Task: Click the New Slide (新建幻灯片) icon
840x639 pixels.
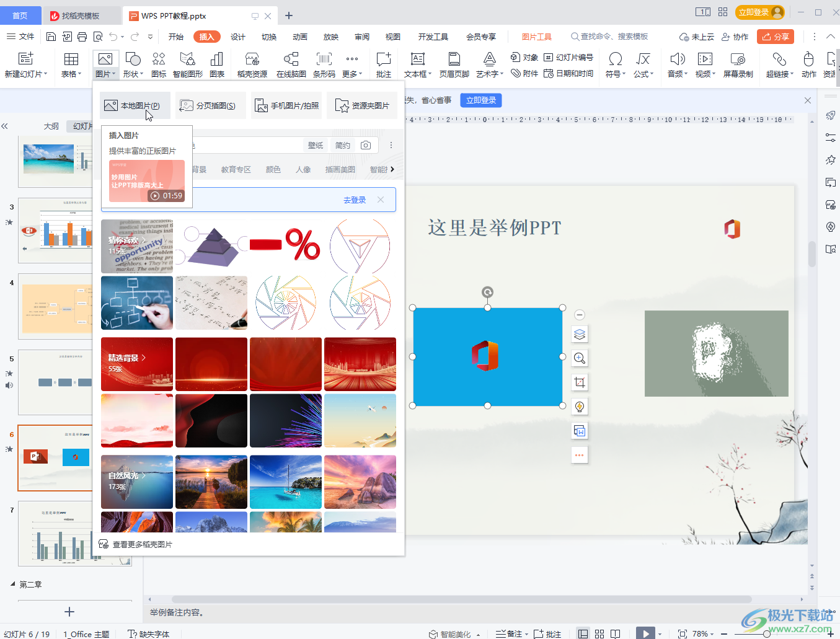Action: tap(25, 59)
